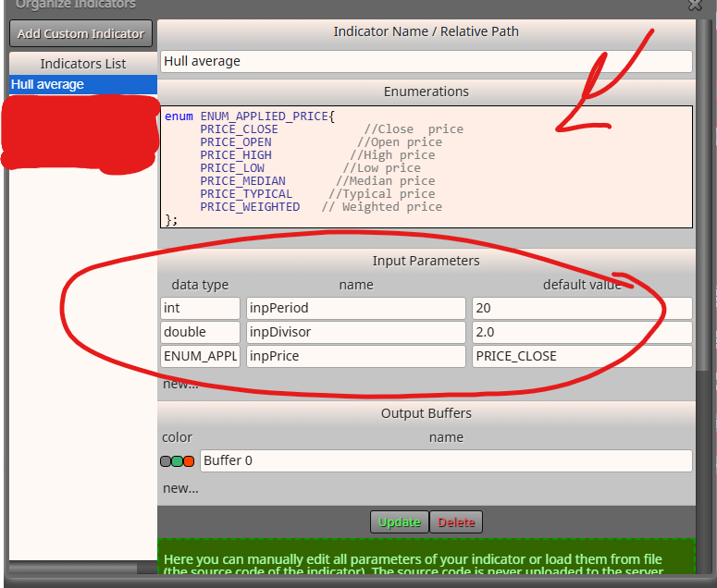Edit the 'Buffer 0' name field

[x=446, y=460]
